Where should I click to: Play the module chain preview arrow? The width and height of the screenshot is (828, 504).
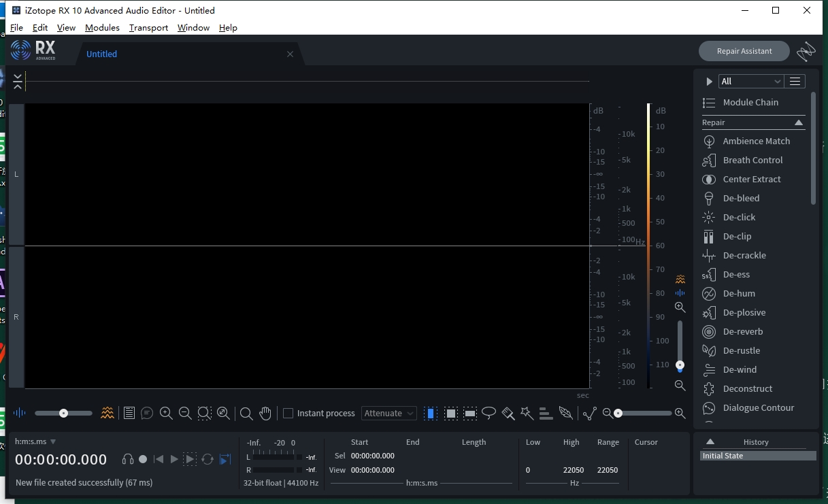pyautogui.click(x=709, y=81)
